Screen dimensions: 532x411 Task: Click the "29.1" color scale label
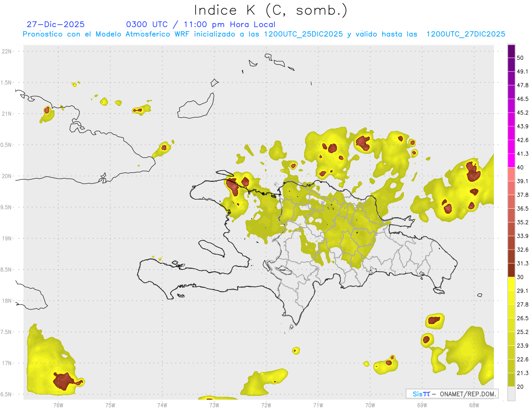(523, 291)
